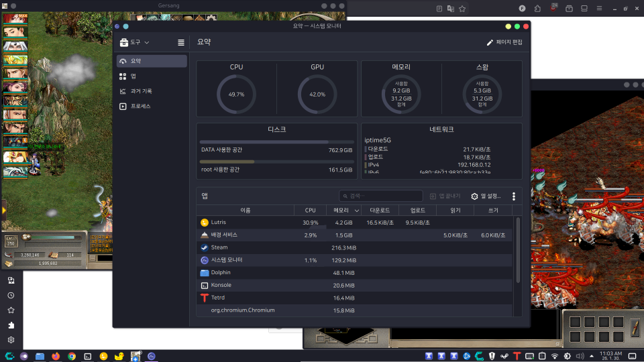Sort the table by CPU column
This screenshot has height=362, width=644.
(x=310, y=210)
